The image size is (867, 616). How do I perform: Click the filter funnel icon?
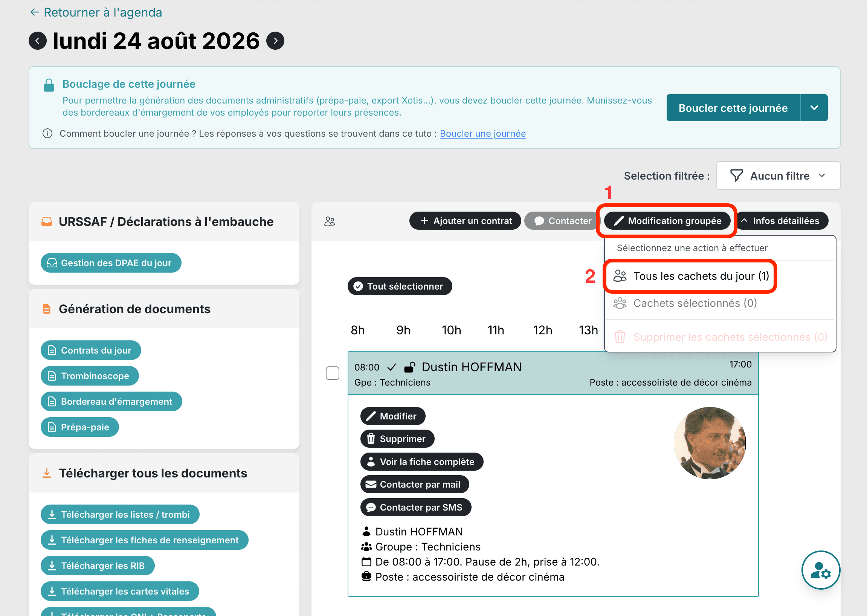coord(736,175)
